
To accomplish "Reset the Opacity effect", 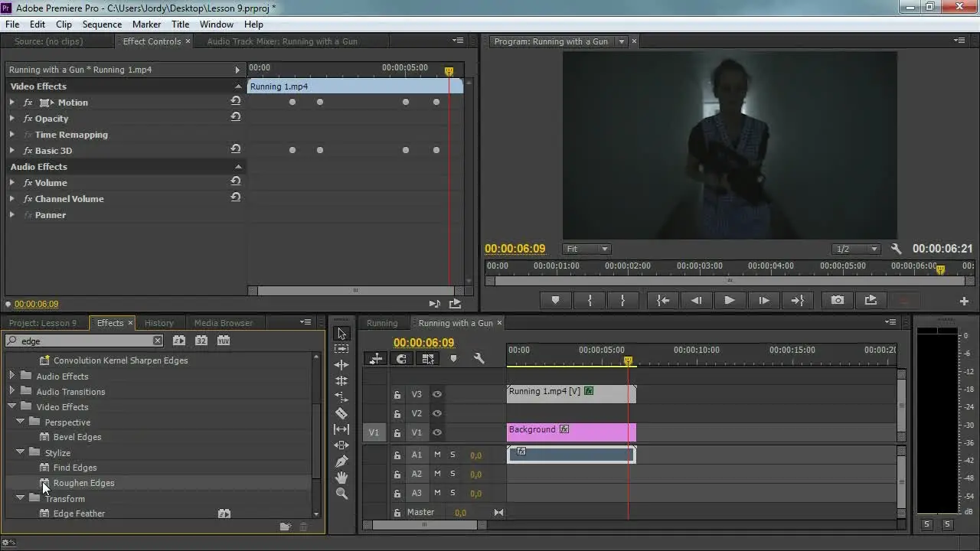I will tap(236, 118).
